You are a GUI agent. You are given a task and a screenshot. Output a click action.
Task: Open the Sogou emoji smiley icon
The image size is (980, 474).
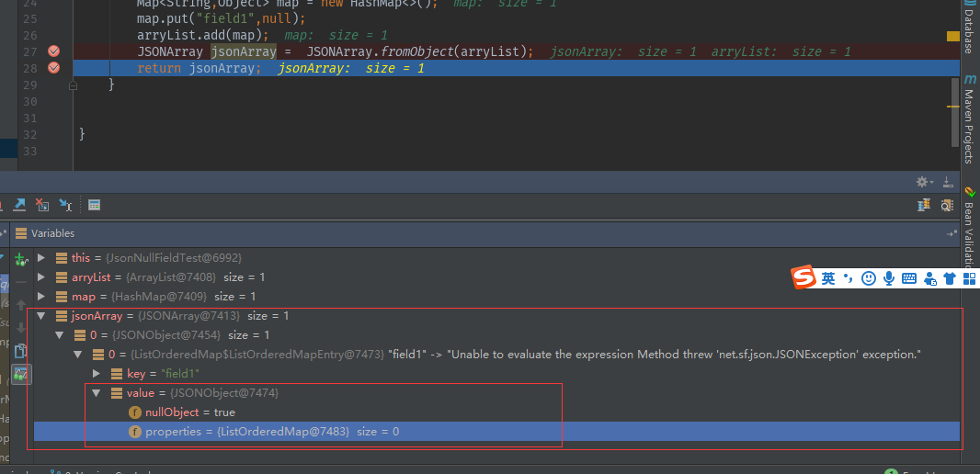pos(868,278)
